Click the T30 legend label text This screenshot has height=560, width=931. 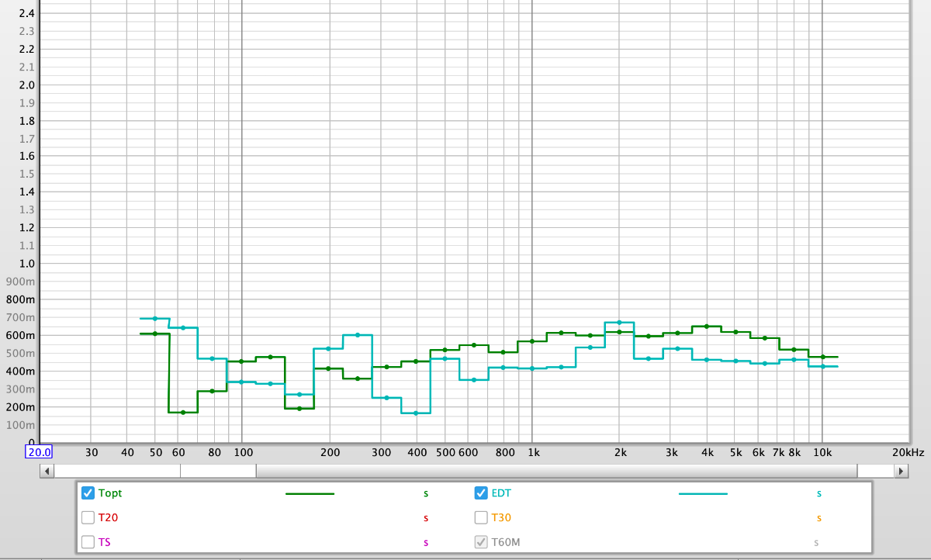click(x=501, y=518)
